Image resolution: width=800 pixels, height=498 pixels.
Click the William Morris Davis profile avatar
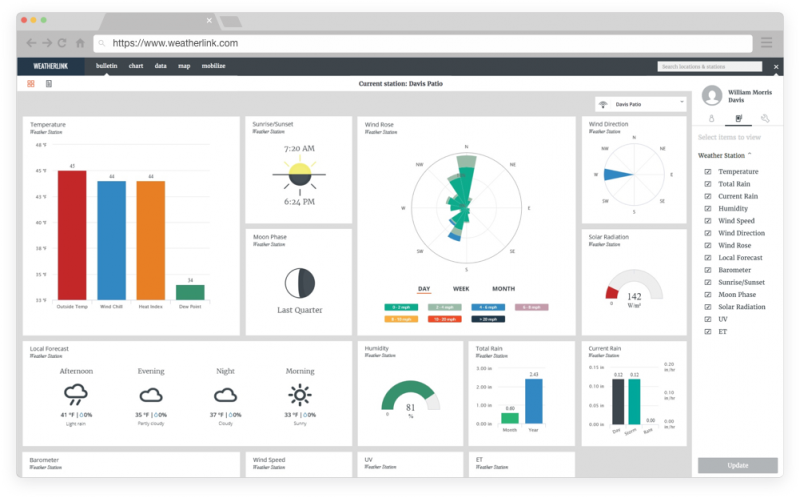tap(712, 95)
